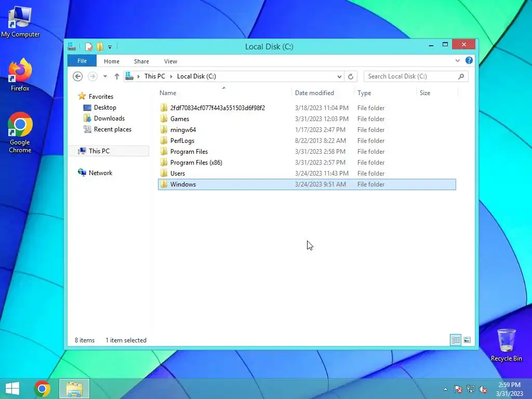Open the Customize Quick Access Toolbar dropdown

[110, 47]
